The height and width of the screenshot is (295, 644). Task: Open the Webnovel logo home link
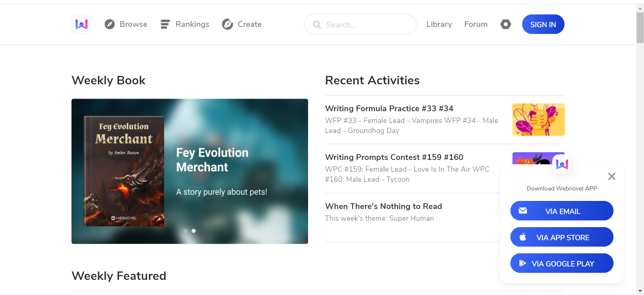(82, 24)
